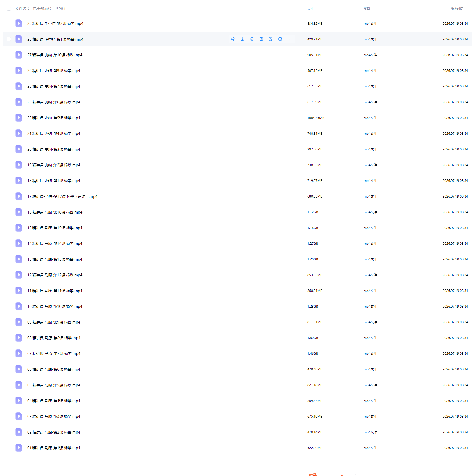Click the video icon of 08 精讲课 马原-第8课

(x=19, y=338)
